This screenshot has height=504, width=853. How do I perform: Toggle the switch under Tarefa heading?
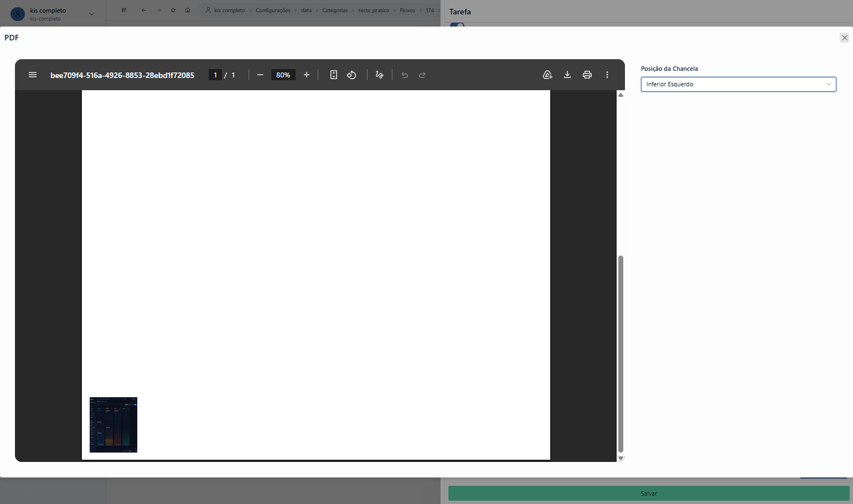tap(457, 25)
